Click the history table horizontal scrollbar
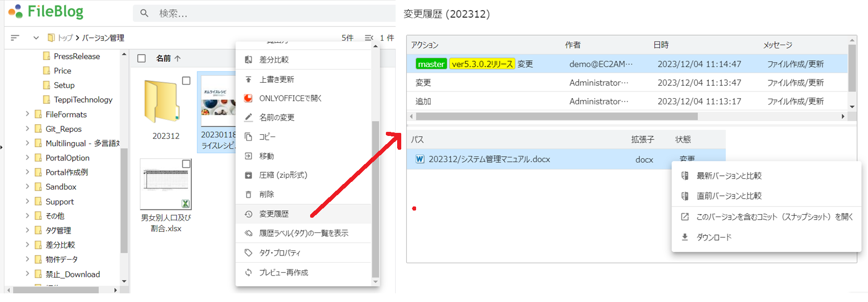The height and width of the screenshot is (302, 868). pyautogui.click(x=557, y=117)
